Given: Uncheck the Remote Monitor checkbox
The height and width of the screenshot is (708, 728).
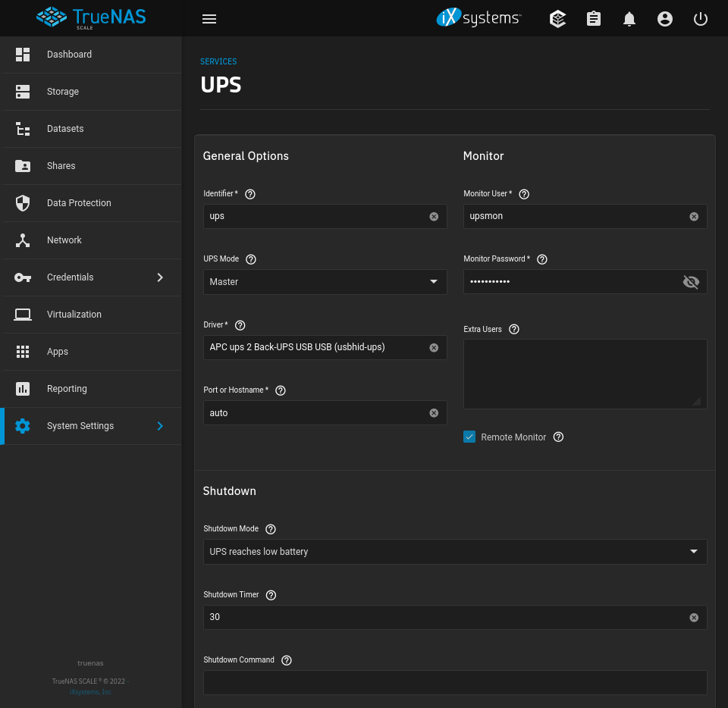Looking at the screenshot, I should [x=469, y=437].
